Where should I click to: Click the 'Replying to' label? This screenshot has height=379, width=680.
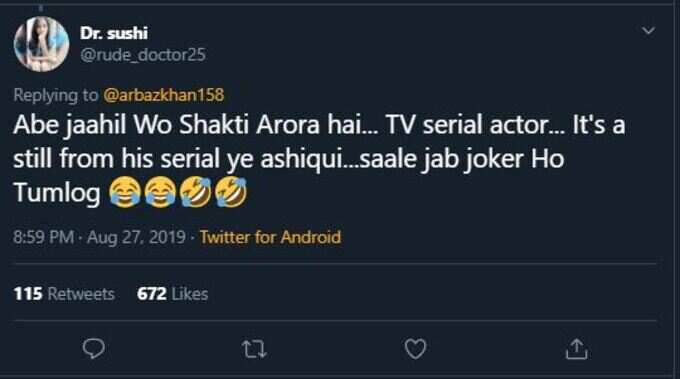(x=56, y=95)
